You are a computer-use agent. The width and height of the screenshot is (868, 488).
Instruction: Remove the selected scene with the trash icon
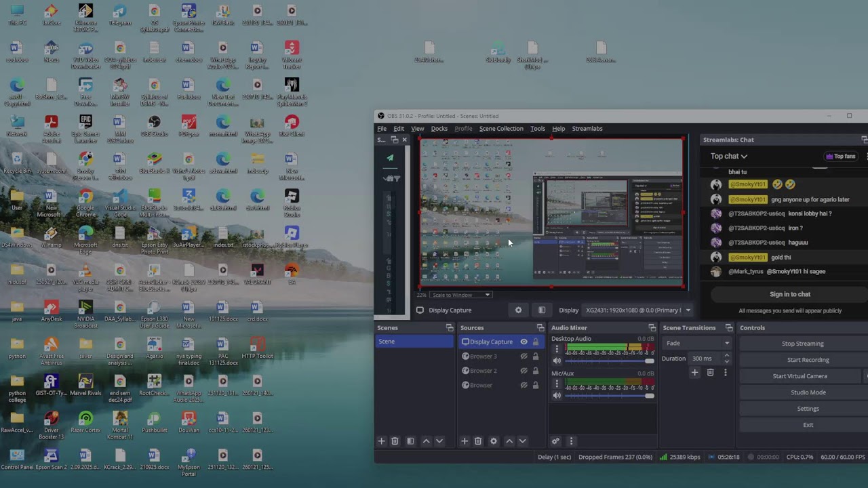click(x=395, y=441)
